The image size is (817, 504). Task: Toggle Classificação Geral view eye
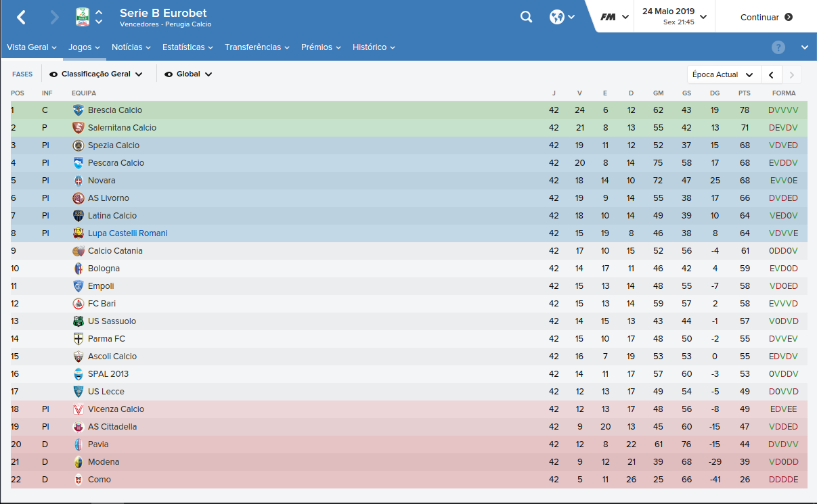pos(54,74)
